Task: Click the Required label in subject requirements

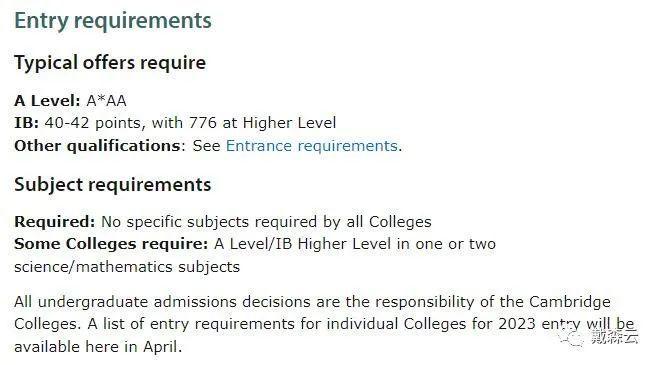Action: [55, 222]
